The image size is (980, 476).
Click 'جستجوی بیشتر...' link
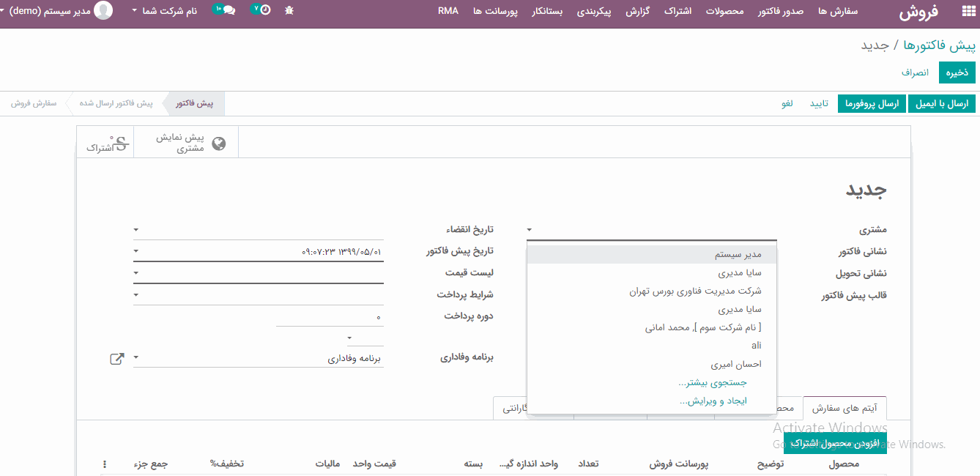pos(712,382)
